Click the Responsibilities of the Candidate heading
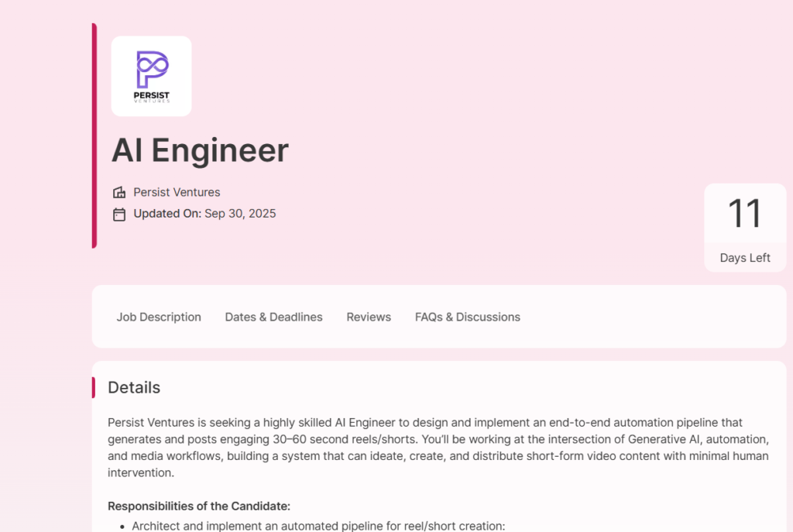Screen dimensions: 793x532 coord(199,506)
